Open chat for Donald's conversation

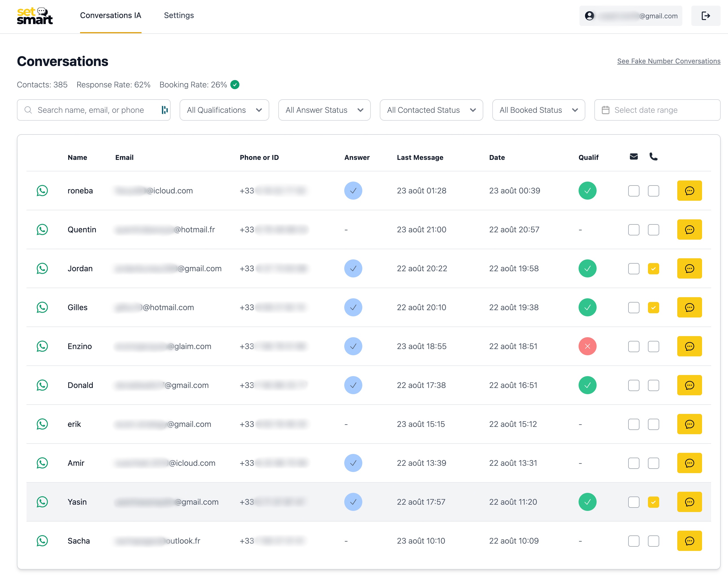(x=689, y=385)
